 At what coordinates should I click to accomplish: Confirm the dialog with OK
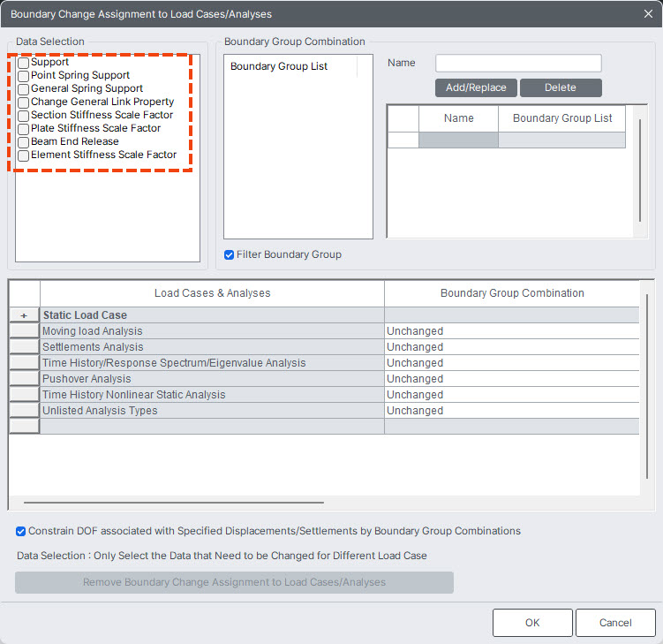[x=532, y=623]
